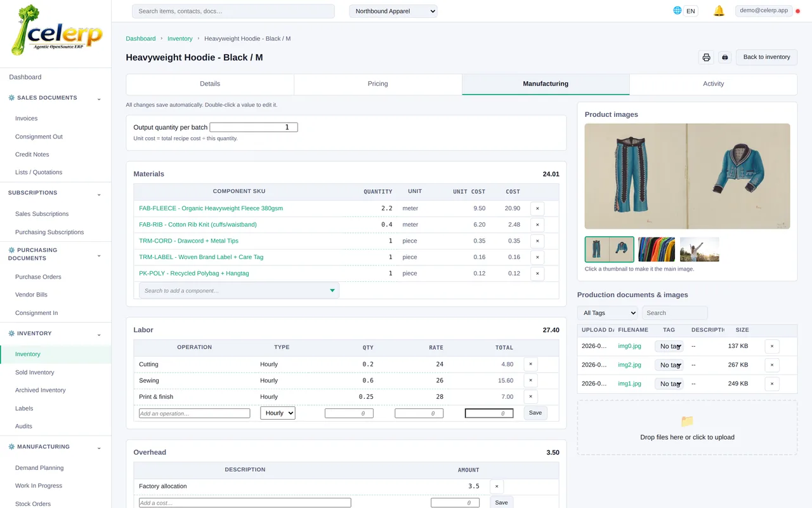812x508 pixels.
Task: Collapse the Purchasing Documents sidebar section
Action: (98, 255)
